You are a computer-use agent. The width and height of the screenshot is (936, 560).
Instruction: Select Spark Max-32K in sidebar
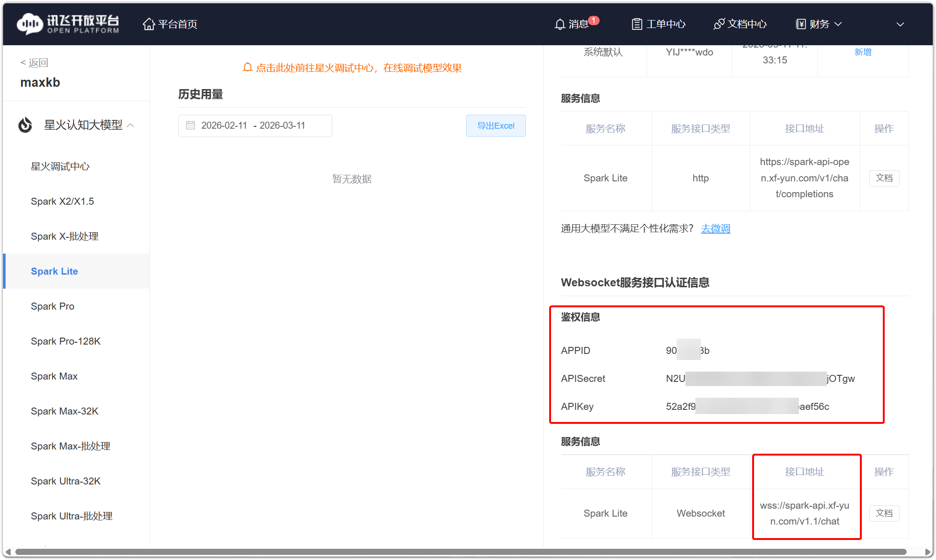point(64,411)
